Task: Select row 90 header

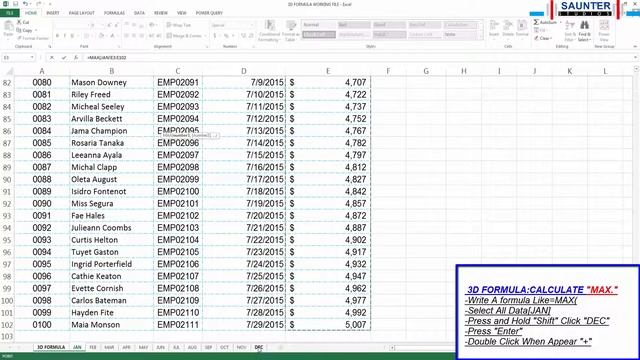Action: click(7, 180)
